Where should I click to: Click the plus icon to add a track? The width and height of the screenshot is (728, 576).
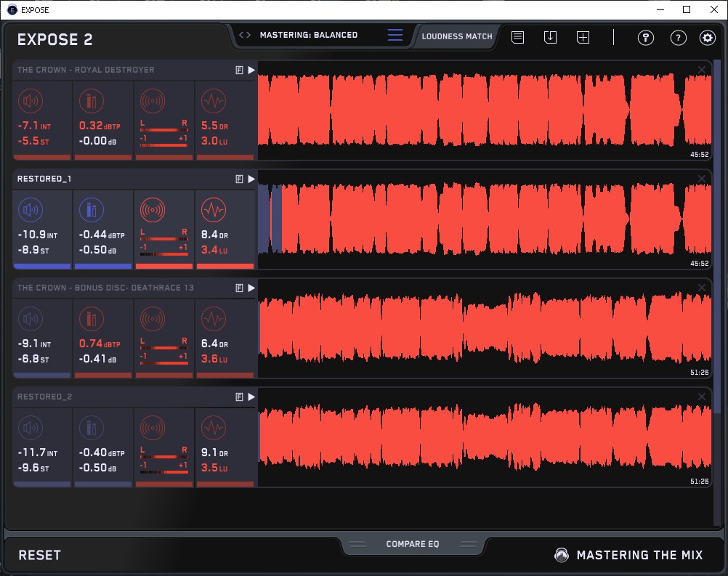coord(583,37)
